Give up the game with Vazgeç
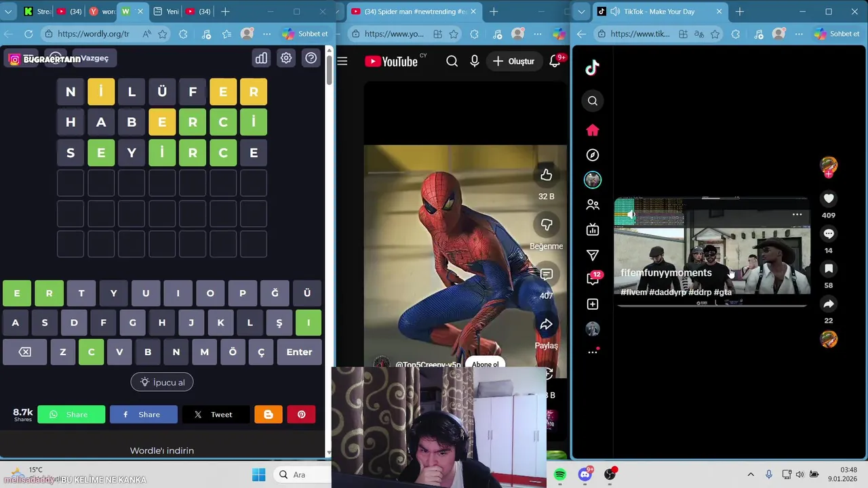The image size is (868, 488). coord(94,58)
